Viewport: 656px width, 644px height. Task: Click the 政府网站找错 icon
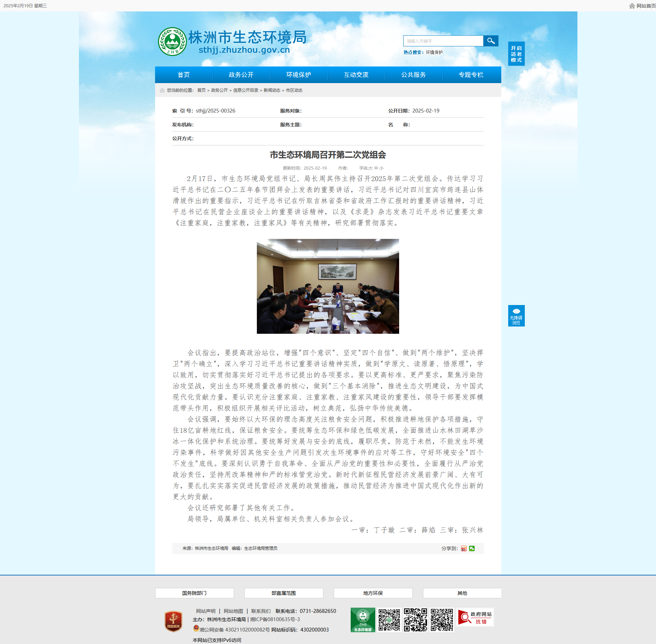[475, 617]
